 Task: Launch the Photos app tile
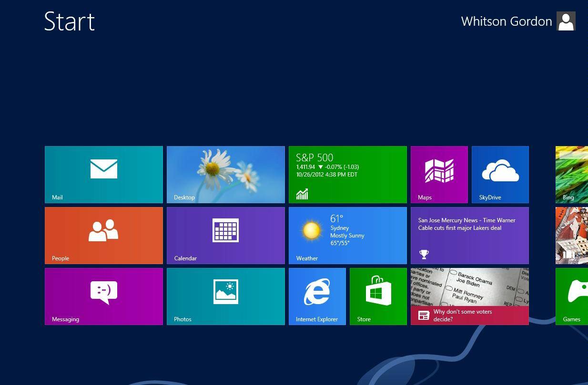click(x=225, y=296)
